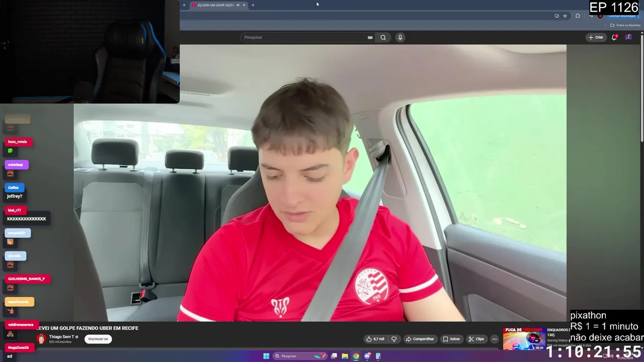Click the video player to pause
The height and width of the screenshot is (362, 644).
coord(320,183)
